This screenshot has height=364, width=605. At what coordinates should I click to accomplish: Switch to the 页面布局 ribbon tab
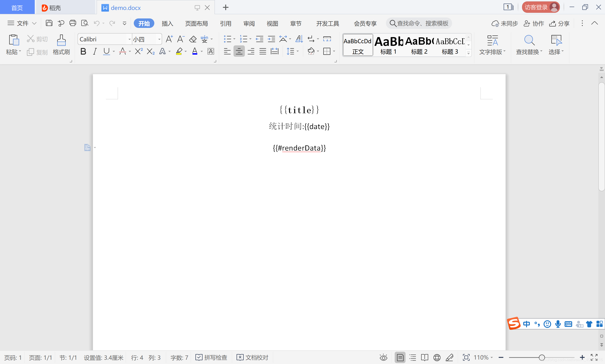pyautogui.click(x=196, y=23)
